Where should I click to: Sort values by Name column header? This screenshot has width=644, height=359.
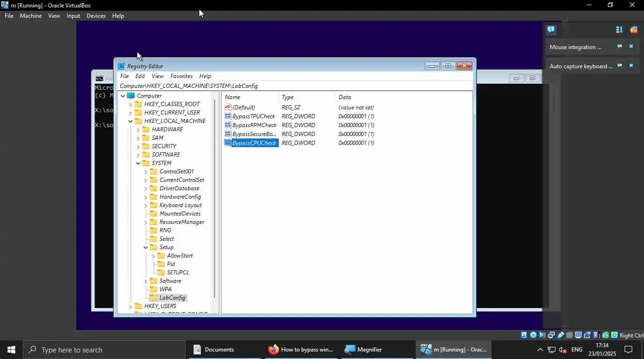coord(250,97)
